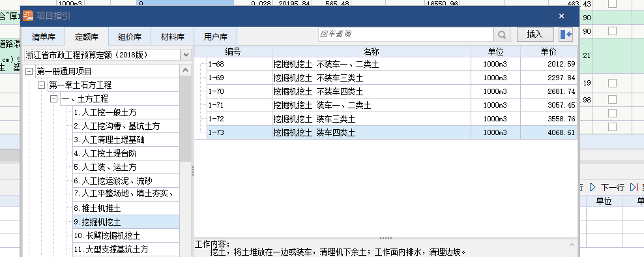Collapse the 一、土方工程 tree node
The width and height of the screenshot is (644, 257).
tap(53, 98)
